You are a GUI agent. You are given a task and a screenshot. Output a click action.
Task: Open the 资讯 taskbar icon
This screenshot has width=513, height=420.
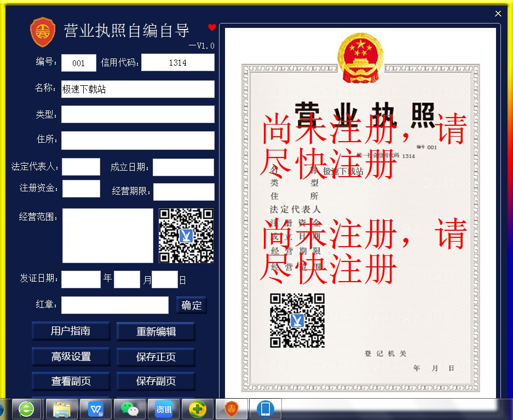tap(164, 409)
